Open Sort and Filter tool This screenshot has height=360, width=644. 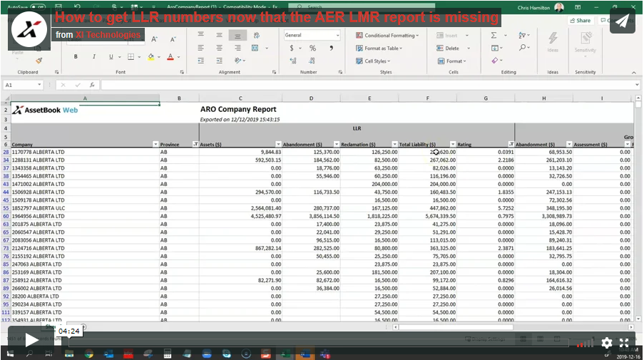pos(522,36)
